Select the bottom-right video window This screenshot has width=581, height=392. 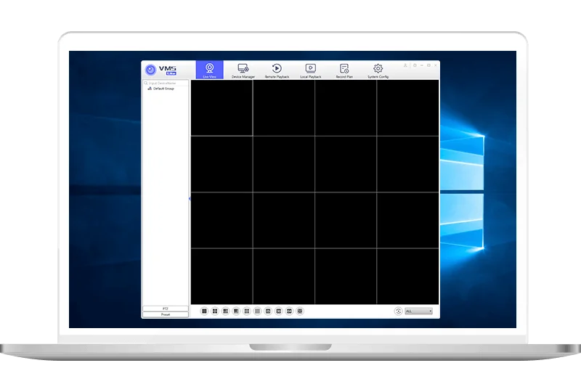[x=407, y=277]
